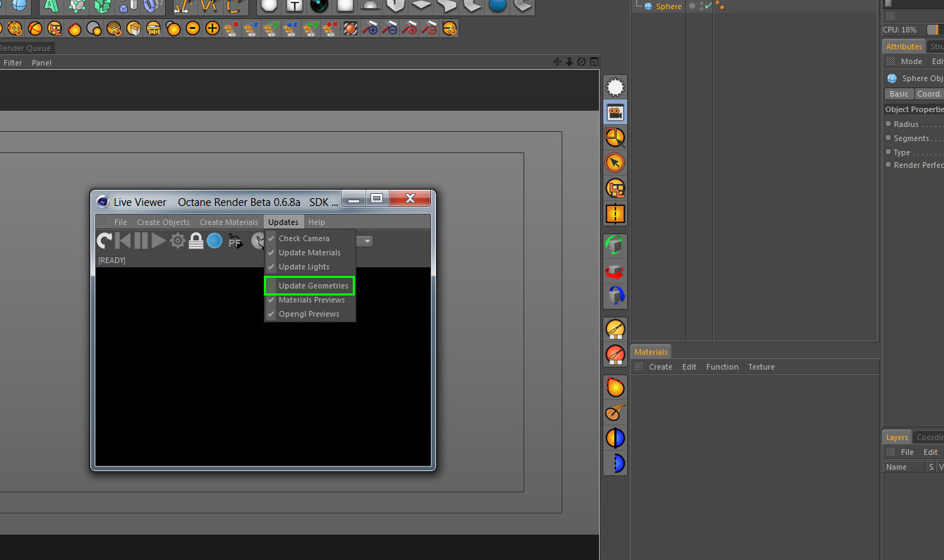This screenshot has width=944, height=560.
Task: Click the green -Y axis icon
Action: (x=270, y=29)
